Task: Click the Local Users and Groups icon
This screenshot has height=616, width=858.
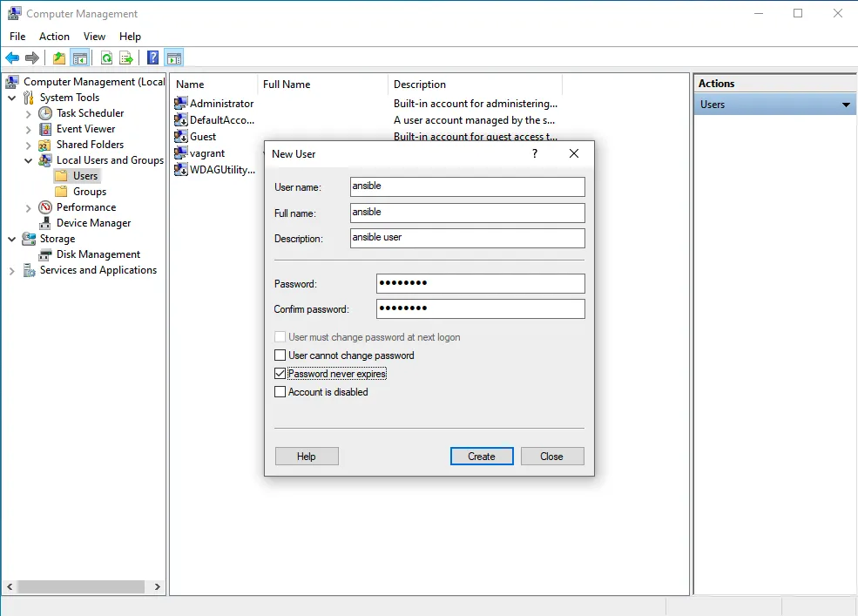Action: pyautogui.click(x=45, y=160)
